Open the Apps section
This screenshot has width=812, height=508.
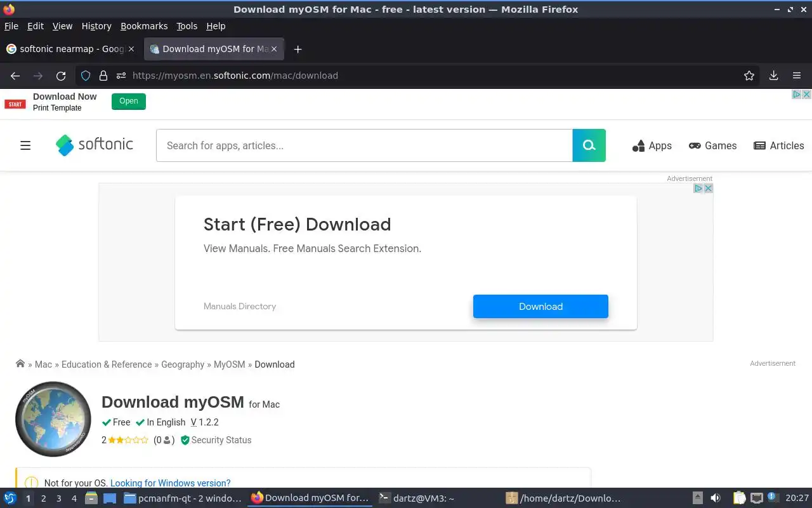click(x=652, y=145)
